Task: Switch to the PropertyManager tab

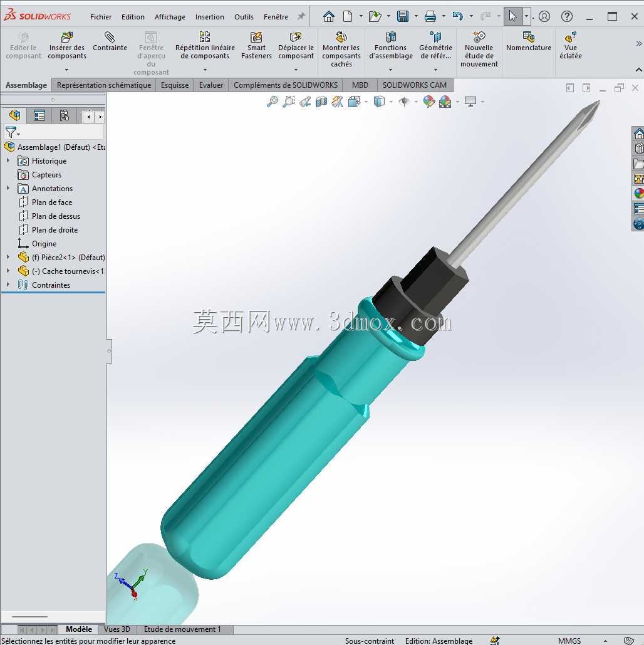Action: click(39, 115)
